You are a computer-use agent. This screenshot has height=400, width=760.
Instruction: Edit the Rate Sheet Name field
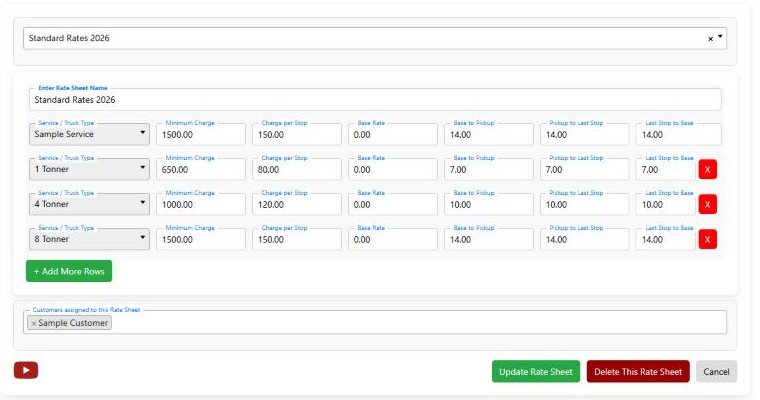375,99
